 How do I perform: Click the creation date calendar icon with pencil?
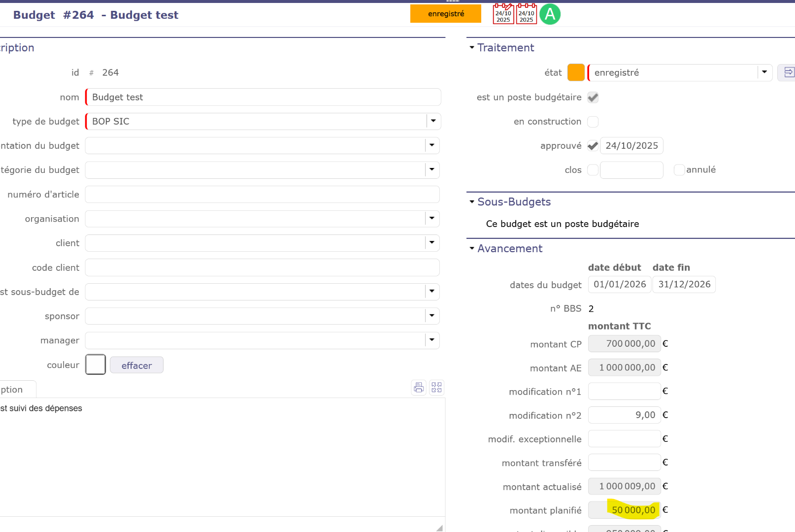coord(503,14)
